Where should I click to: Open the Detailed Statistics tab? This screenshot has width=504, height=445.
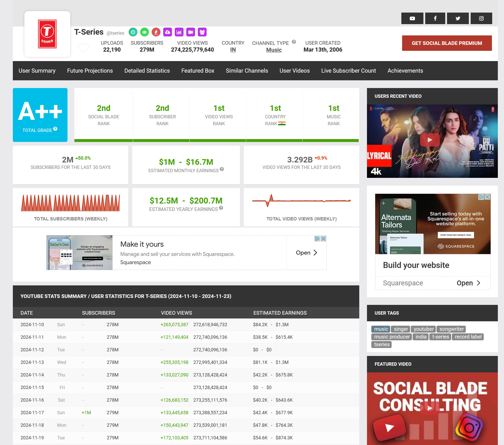pos(147,71)
